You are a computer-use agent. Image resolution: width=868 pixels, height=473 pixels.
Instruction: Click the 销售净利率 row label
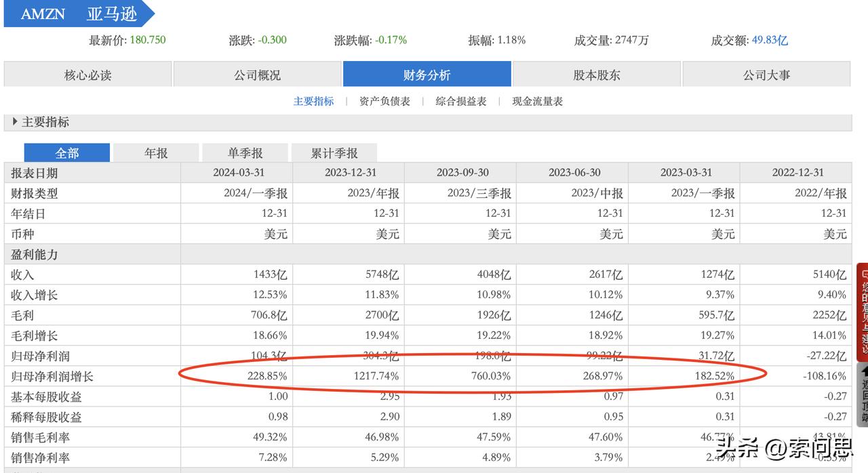pos(41,457)
